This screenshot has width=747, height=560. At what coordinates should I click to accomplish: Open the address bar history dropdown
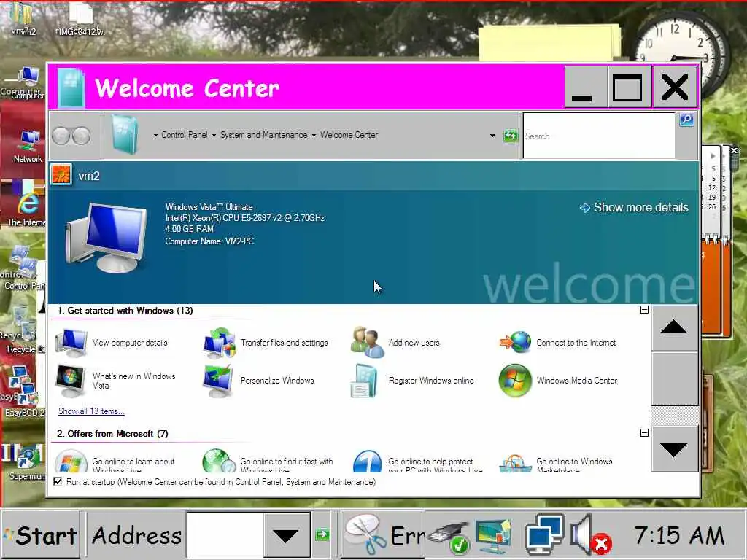[x=492, y=136]
